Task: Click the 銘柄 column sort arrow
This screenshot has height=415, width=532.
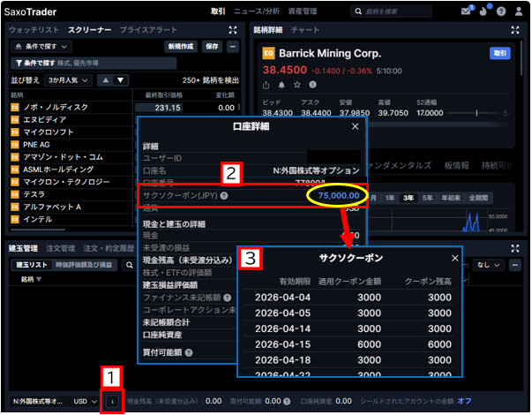Action: coord(39,280)
